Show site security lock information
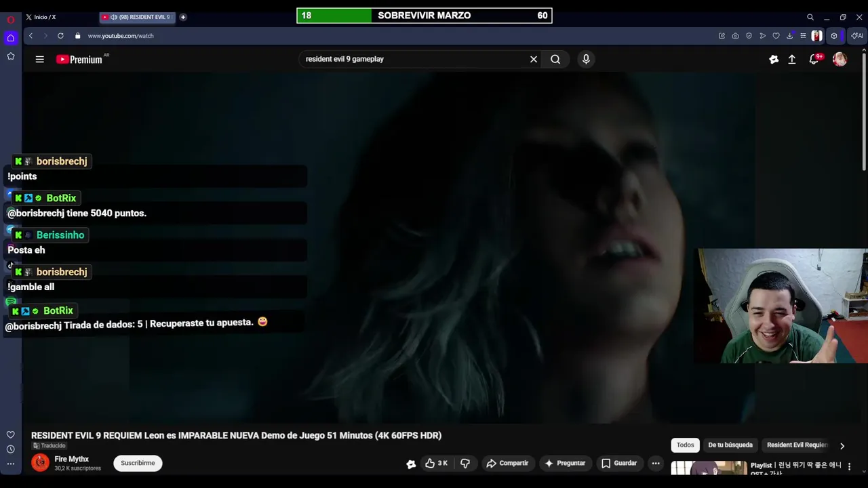 tap(78, 36)
